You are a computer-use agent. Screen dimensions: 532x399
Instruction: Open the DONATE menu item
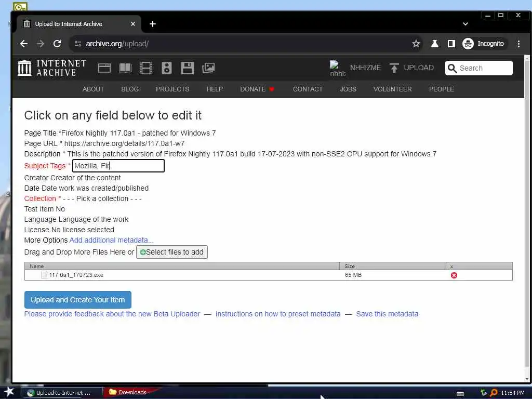257,89
